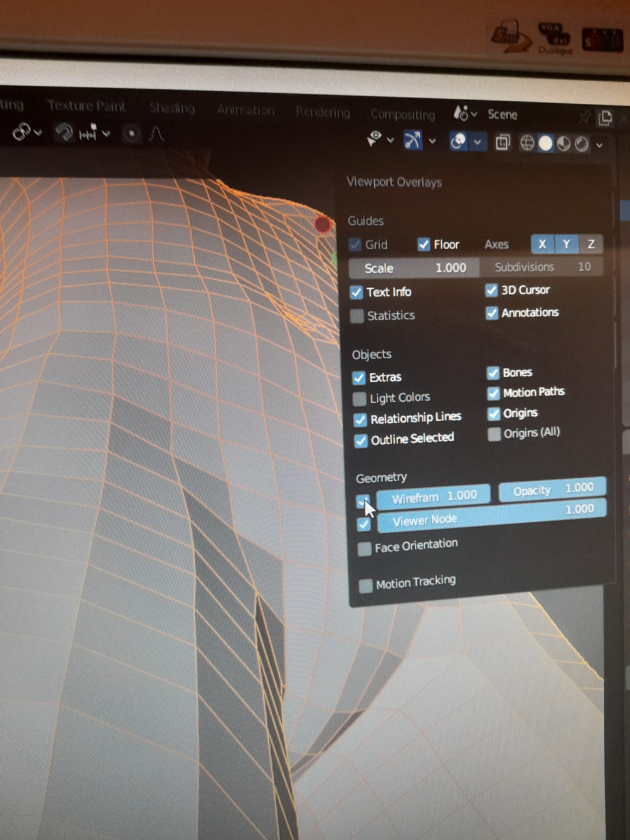The width and height of the screenshot is (630, 840).
Task: Enable the Statistics checkbox
Action: tap(357, 316)
